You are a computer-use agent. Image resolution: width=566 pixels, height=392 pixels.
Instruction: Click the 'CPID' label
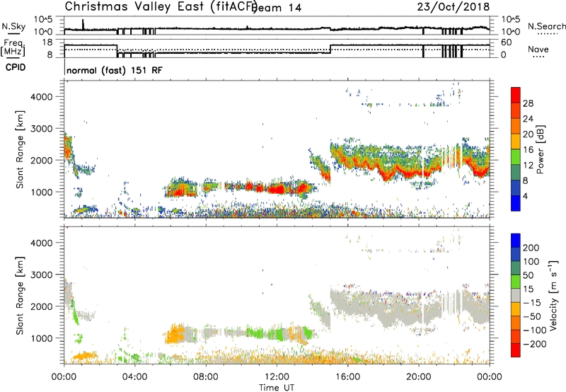pyautogui.click(x=16, y=67)
